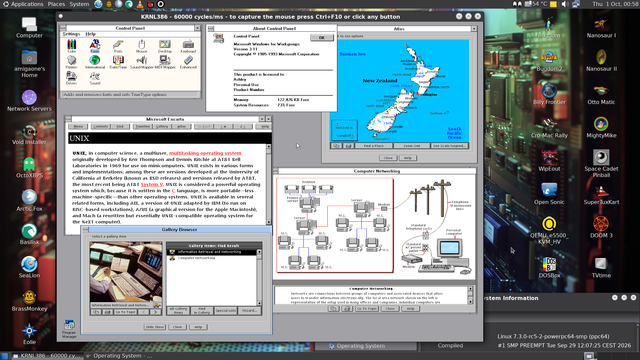Click the volume icon in top panel
The height and width of the screenshot is (360, 640).
click(x=565, y=4)
